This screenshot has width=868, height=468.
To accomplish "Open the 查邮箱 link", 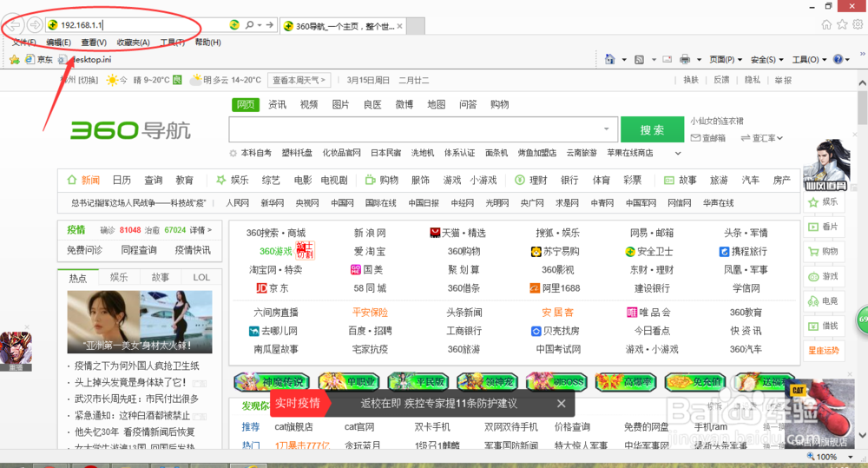I will pyautogui.click(x=708, y=138).
